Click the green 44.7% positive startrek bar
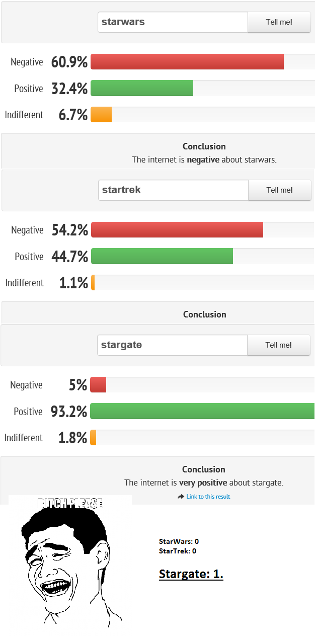The image size is (315, 644). 162,256
